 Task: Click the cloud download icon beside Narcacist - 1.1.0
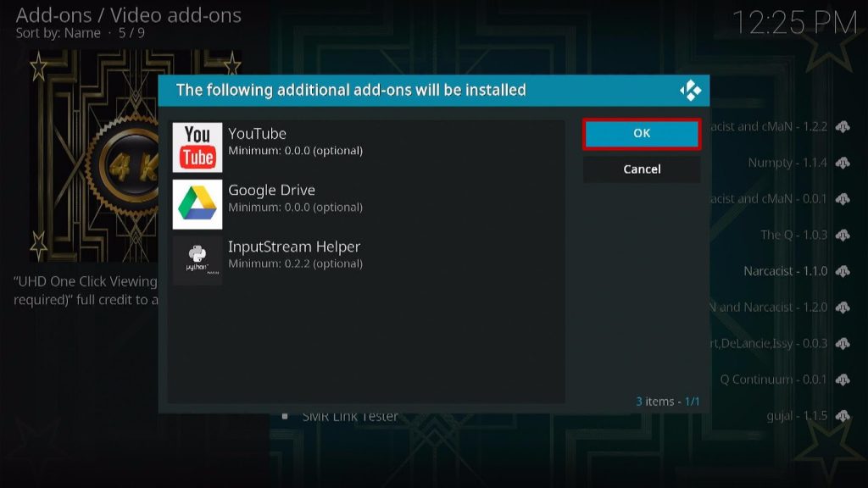[843, 271]
